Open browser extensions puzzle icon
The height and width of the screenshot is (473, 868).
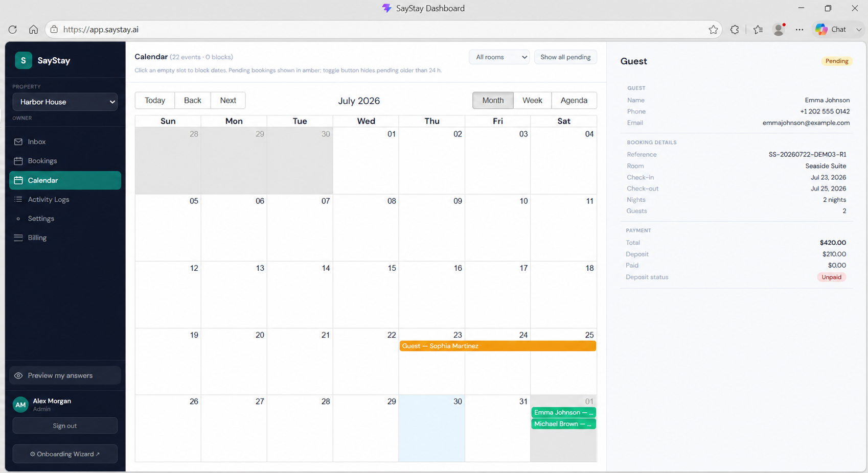[x=735, y=30]
